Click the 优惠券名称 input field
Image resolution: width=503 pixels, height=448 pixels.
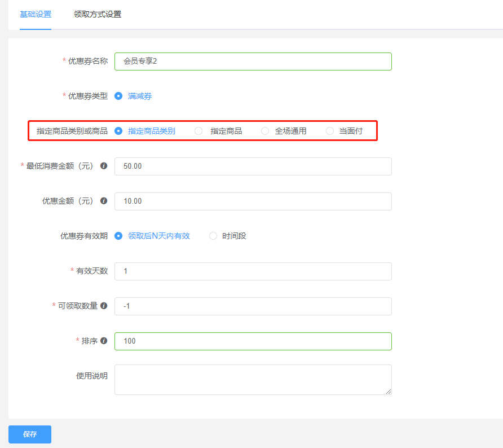(x=253, y=62)
